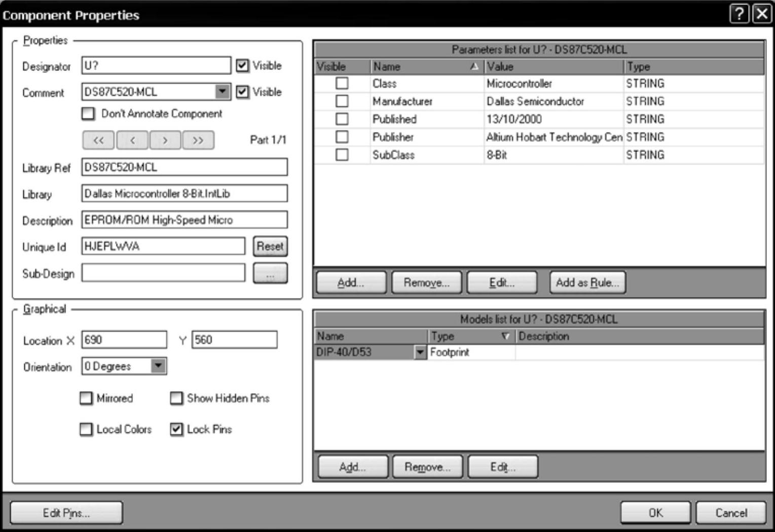The width and height of the screenshot is (775, 532).
Task: Open Edit Pins dialog
Action: pyautogui.click(x=66, y=513)
